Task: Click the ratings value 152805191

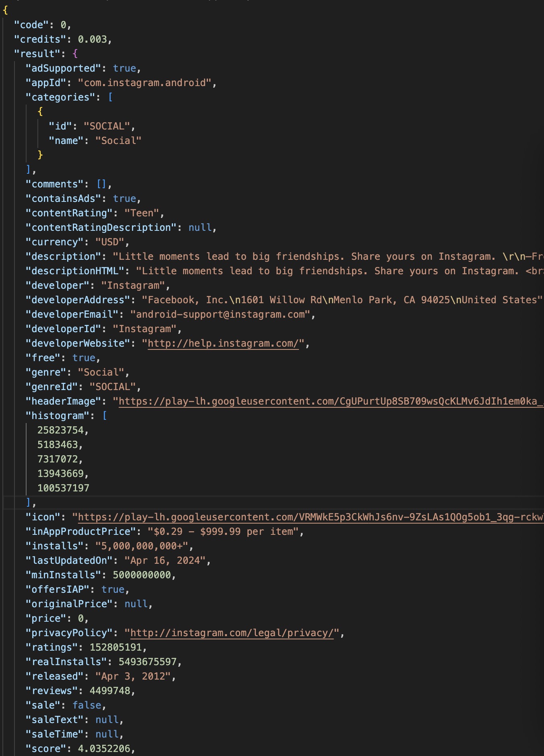Action: click(116, 647)
